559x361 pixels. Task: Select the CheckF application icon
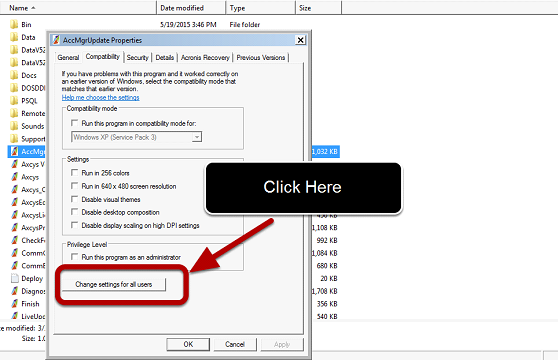[14, 240]
